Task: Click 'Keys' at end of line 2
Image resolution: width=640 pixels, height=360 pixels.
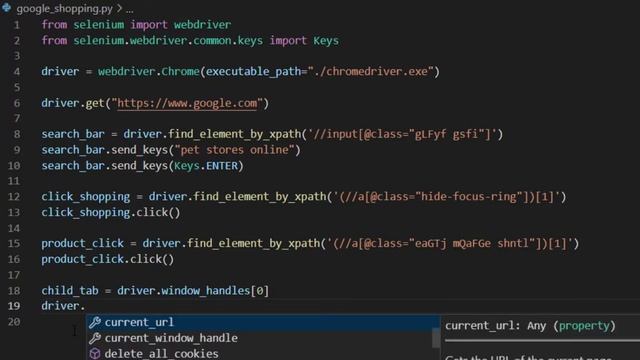Action: pyautogui.click(x=326, y=41)
